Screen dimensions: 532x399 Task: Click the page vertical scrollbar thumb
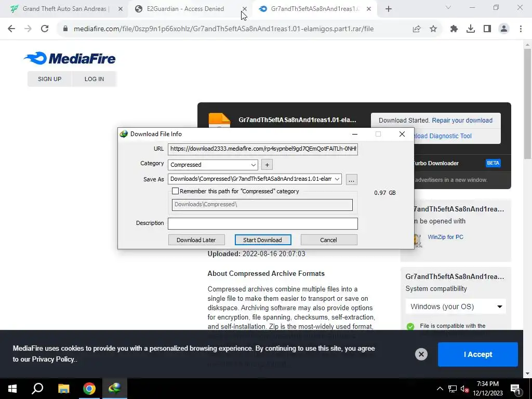point(527,103)
